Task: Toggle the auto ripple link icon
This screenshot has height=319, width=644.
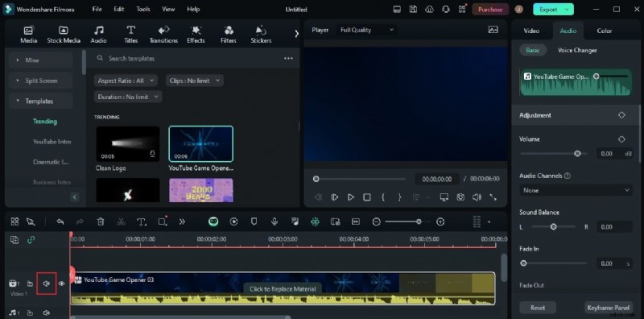Action: (31, 240)
